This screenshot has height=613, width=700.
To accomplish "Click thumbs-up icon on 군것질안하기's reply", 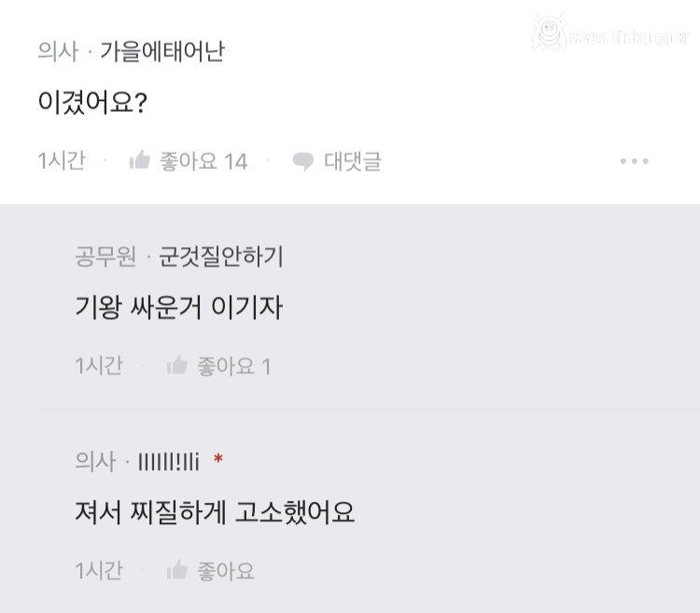I will [177, 366].
